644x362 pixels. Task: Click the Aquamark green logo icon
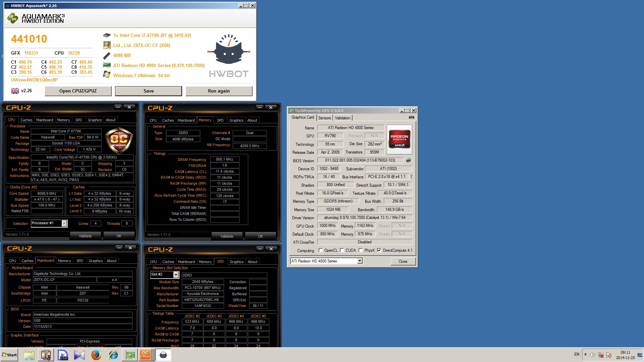click(x=13, y=18)
